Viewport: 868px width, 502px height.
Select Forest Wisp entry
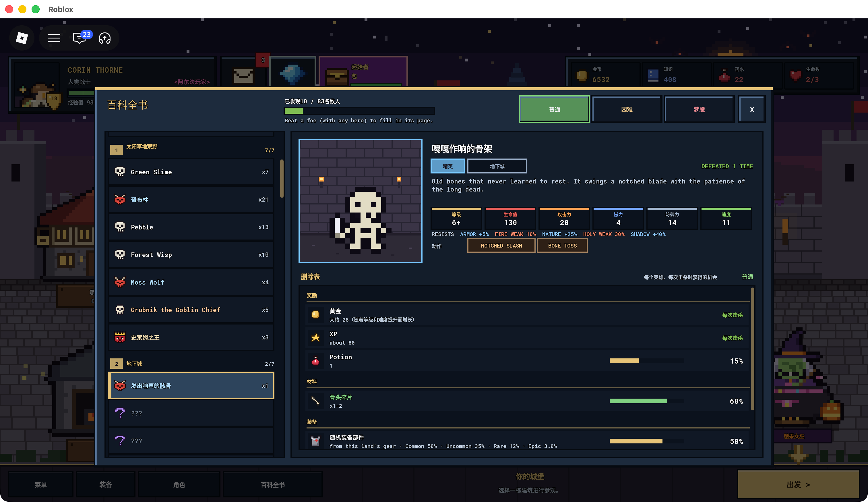pyautogui.click(x=191, y=255)
